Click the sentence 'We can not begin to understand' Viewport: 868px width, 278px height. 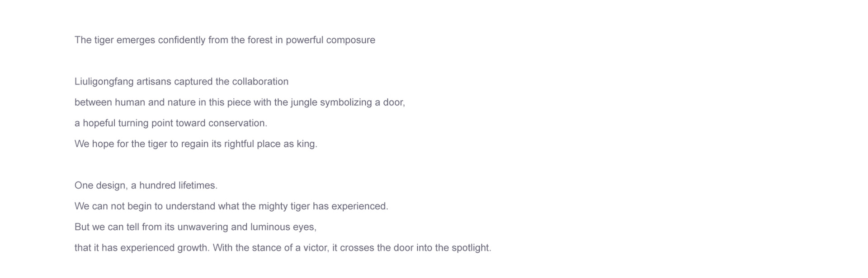coord(231,206)
